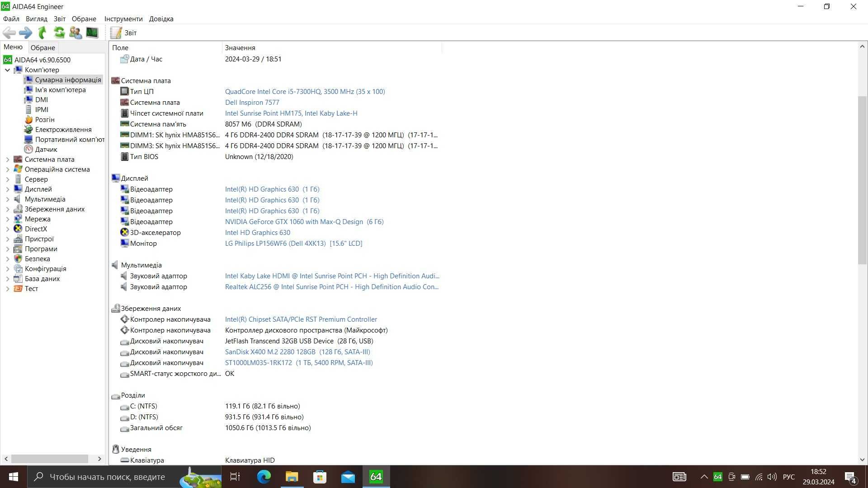The image size is (868, 488).
Task: Select the IPMI tree item
Action: click(x=42, y=110)
